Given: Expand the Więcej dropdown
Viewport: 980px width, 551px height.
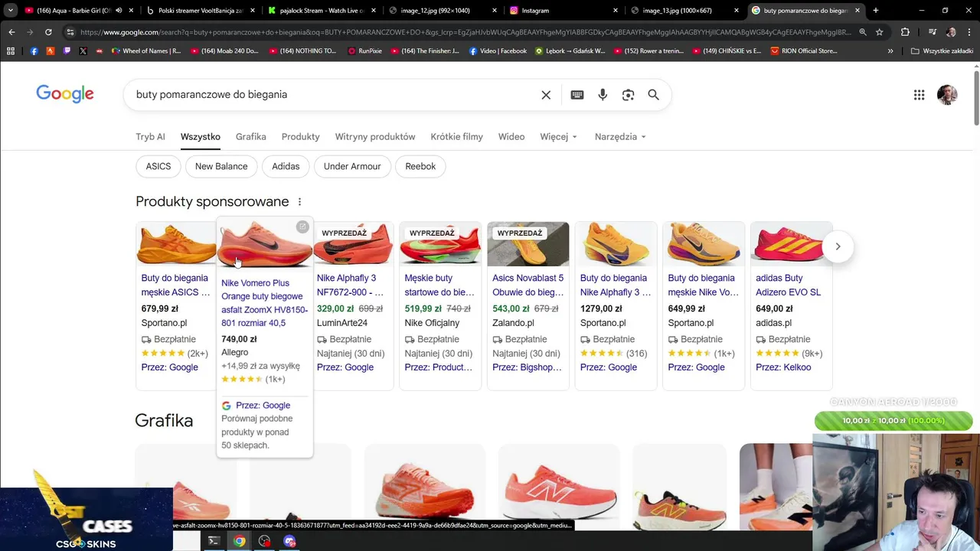Looking at the screenshot, I should click(558, 137).
